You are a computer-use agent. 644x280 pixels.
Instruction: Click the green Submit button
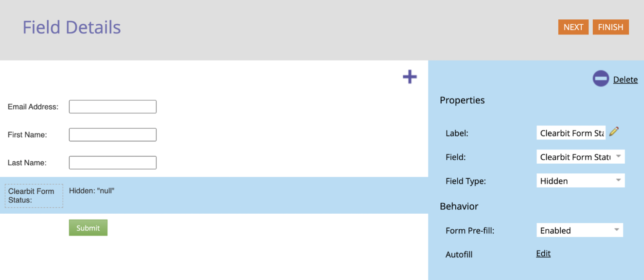coord(88,228)
